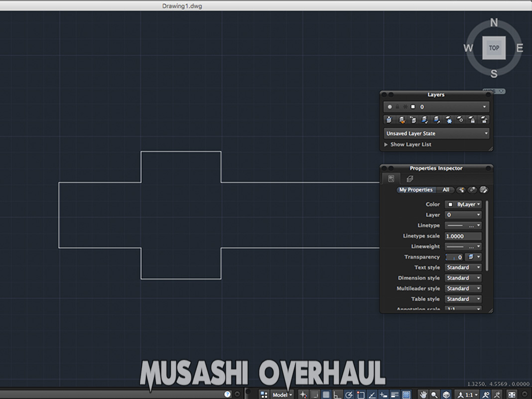Open the Model space dropdown in status bar
This screenshot has height=399, width=532.
pyautogui.click(x=282, y=395)
